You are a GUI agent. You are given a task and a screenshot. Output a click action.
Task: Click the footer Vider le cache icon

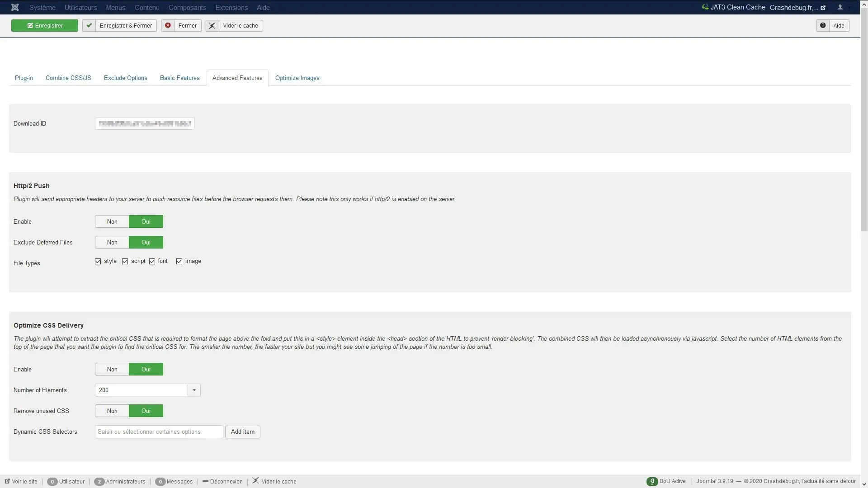[255, 481]
